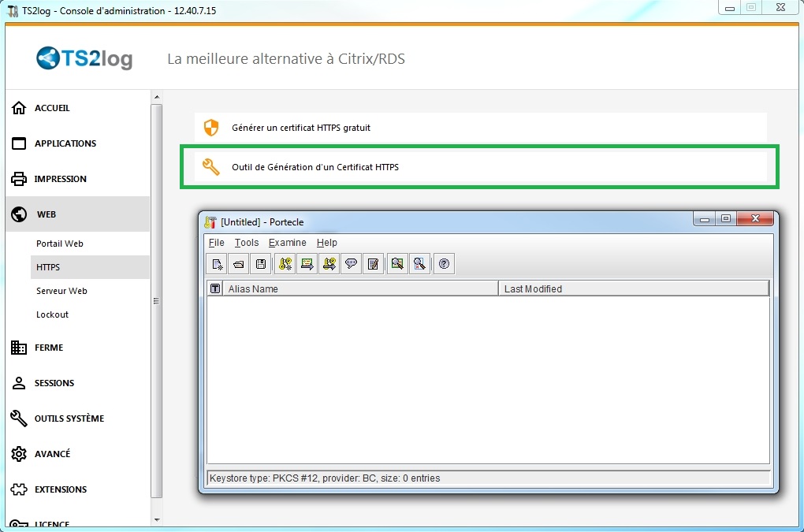Click the Import Key Pair icon
Viewport: 804px width, 532px height.
point(329,264)
